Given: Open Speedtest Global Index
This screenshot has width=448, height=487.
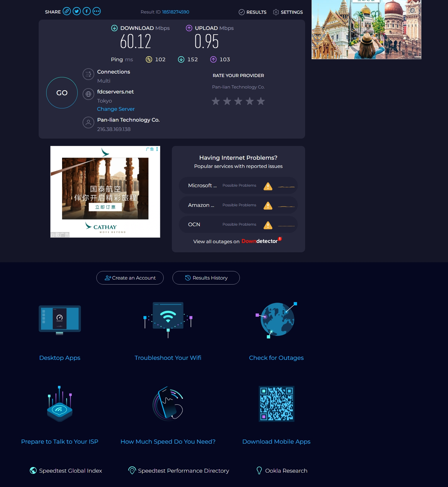Looking at the screenshot, I should click(x=66, y=471).
